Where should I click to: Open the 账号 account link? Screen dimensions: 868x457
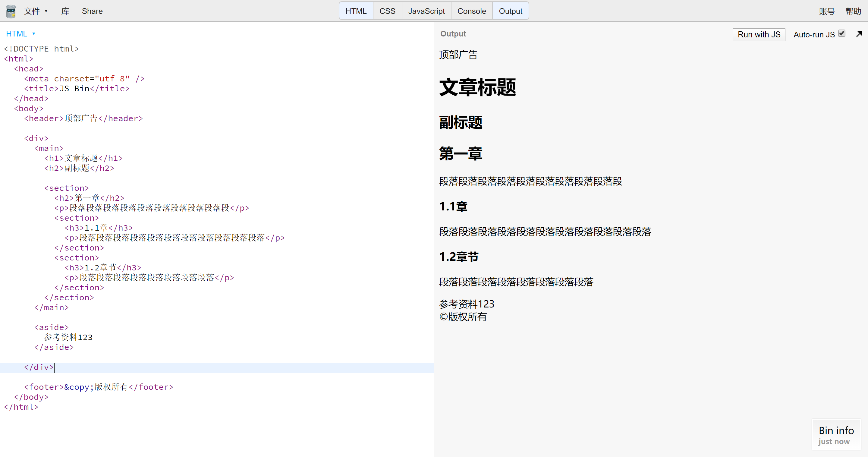tap(826, 11)
